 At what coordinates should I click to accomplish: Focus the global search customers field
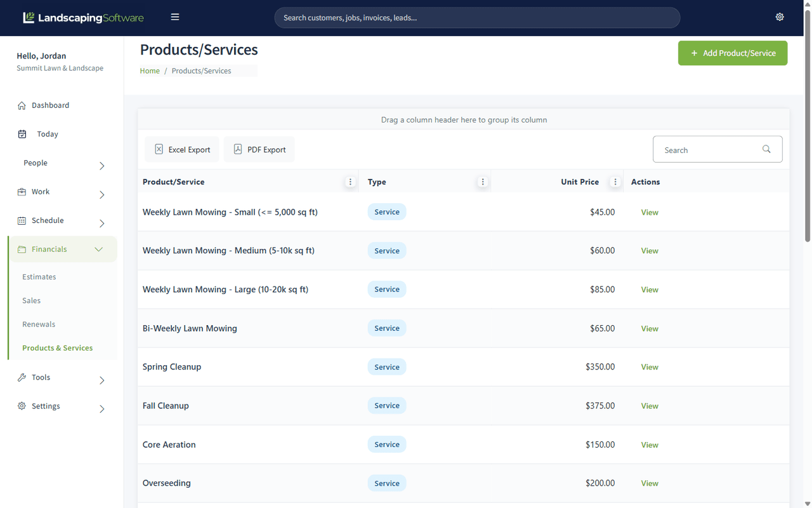point(477,18)
